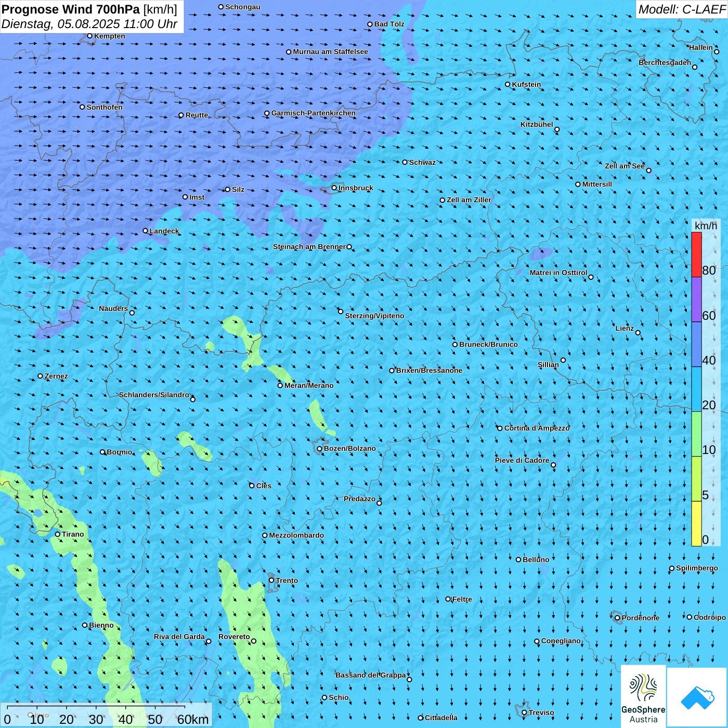
Task: Click the Kitzbühel label
Action: pos(537,124)
